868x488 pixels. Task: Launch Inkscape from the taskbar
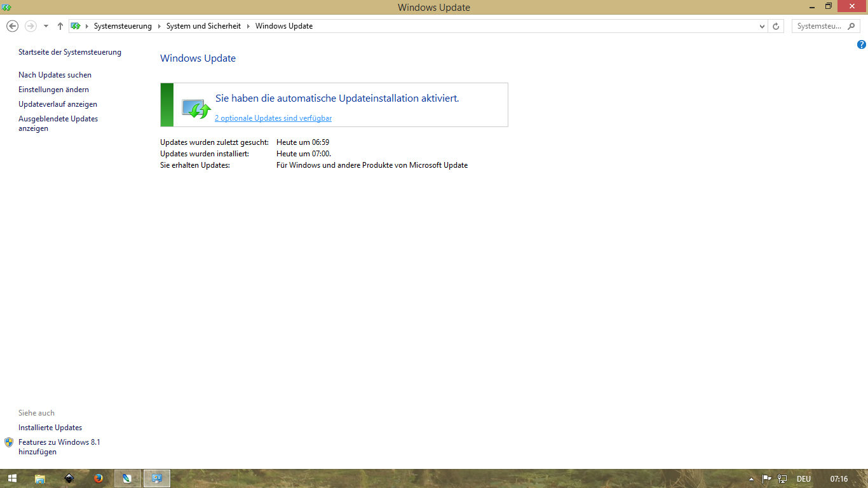coord(69,478)
